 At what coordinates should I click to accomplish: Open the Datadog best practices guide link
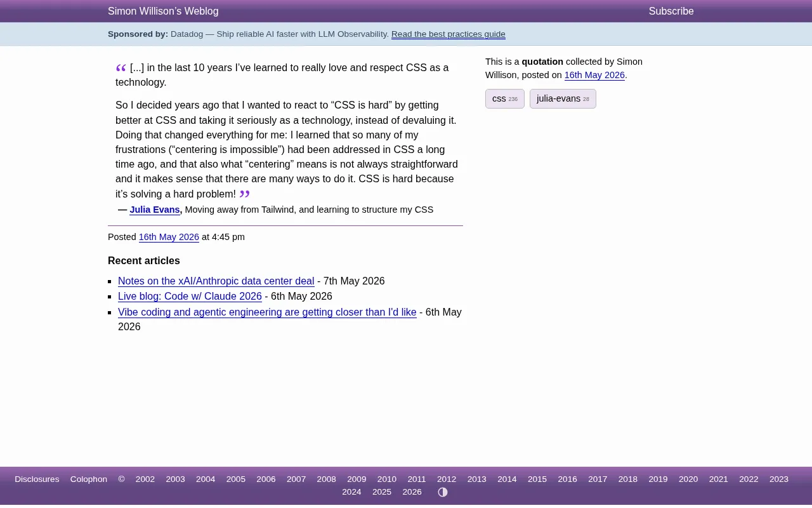[449, 34]
